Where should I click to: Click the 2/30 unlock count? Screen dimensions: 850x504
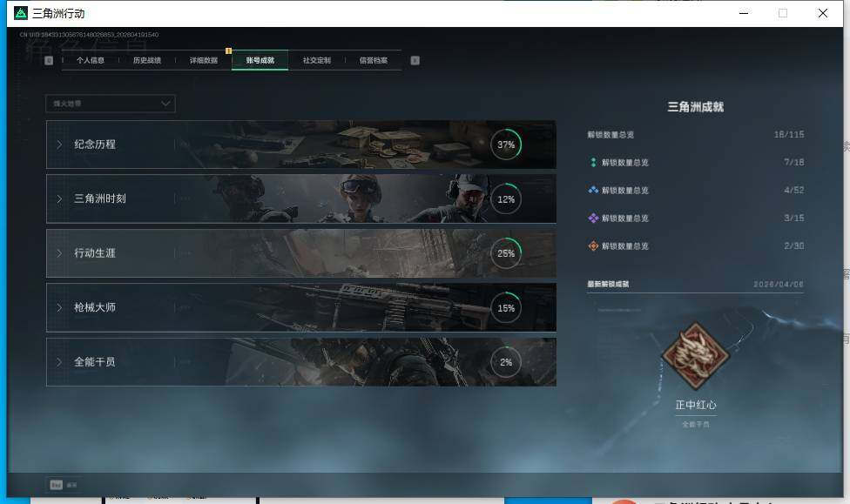(x=793, y=245)
